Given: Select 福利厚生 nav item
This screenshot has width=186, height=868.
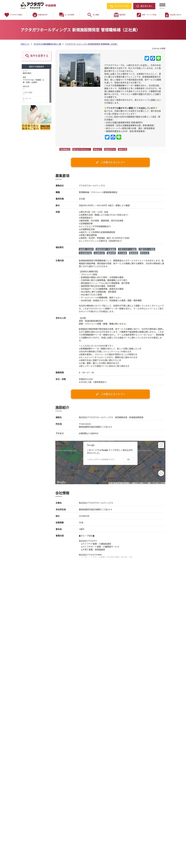Looking at the screenshot, I should pyautogui.click(x=120, y=15).
